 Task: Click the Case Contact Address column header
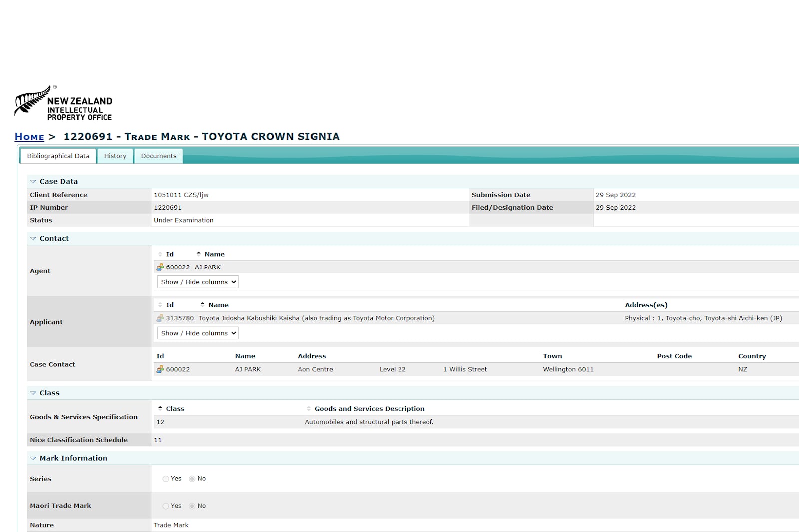[x=312, y=356]
